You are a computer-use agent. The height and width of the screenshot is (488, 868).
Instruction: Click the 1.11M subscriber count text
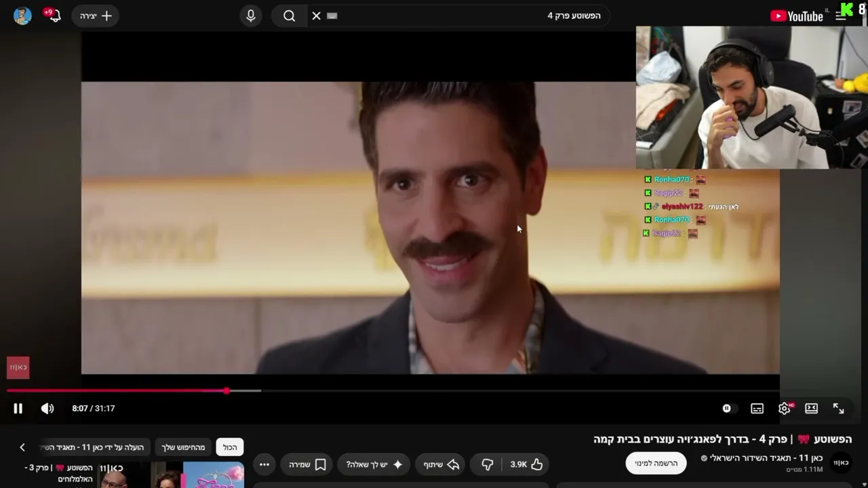coord(804,470)
